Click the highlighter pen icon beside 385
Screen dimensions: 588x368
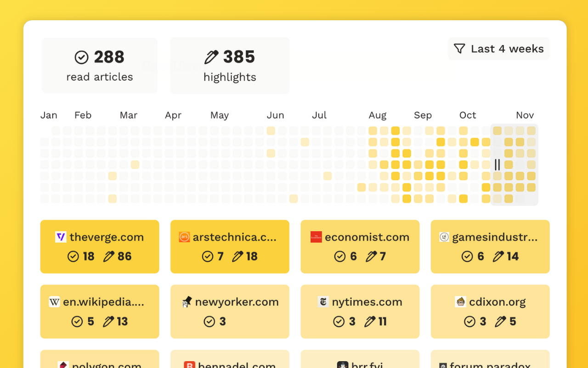[211, 57]
